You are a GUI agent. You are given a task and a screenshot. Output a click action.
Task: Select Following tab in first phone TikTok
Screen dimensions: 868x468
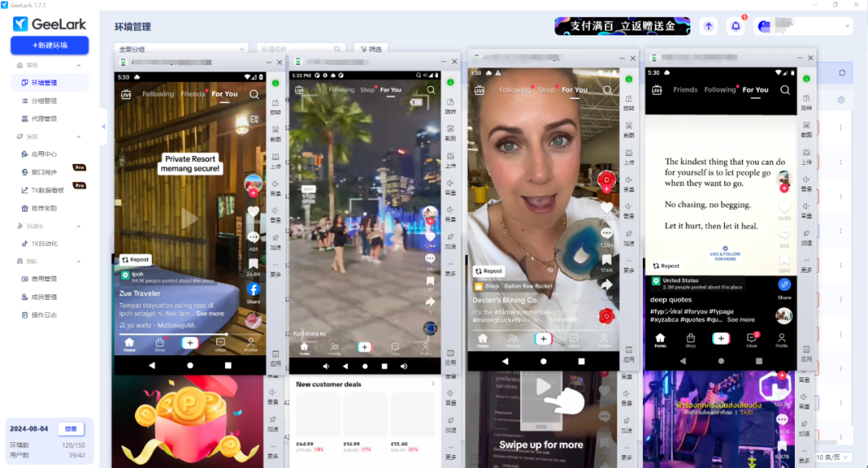click(158, 94)
